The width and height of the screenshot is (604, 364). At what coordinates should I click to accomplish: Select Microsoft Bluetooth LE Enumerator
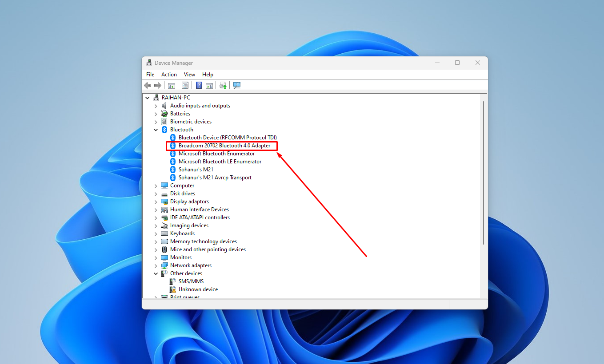220,162
